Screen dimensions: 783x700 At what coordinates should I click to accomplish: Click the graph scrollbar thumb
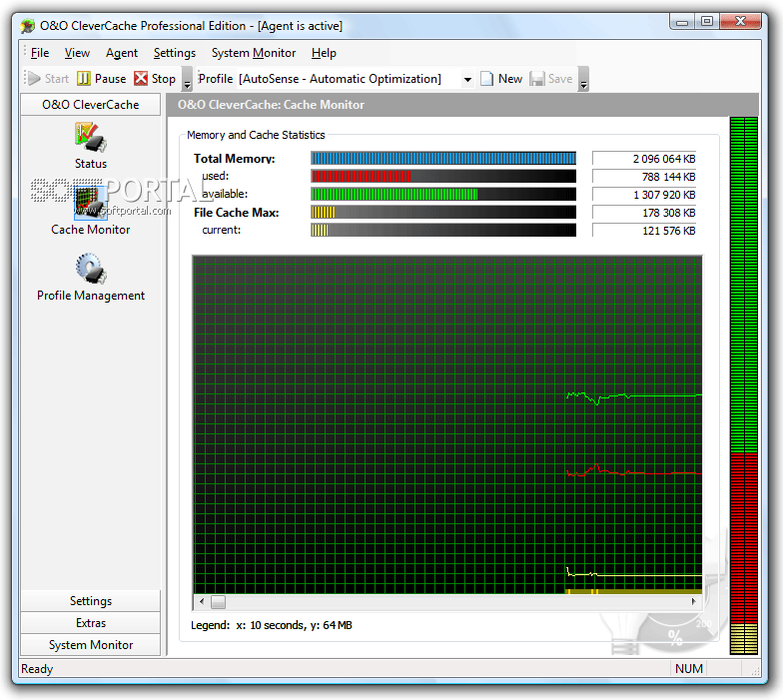[x=218, y=601]
